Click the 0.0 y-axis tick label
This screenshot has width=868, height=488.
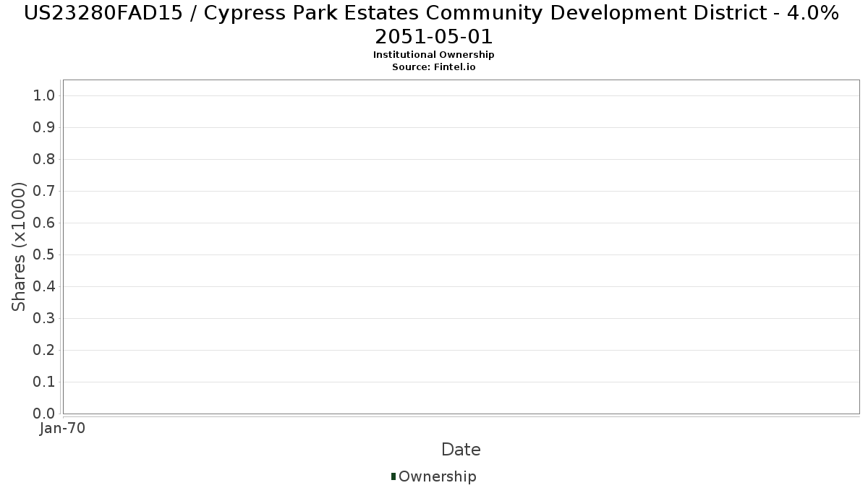tap(44, 414)
